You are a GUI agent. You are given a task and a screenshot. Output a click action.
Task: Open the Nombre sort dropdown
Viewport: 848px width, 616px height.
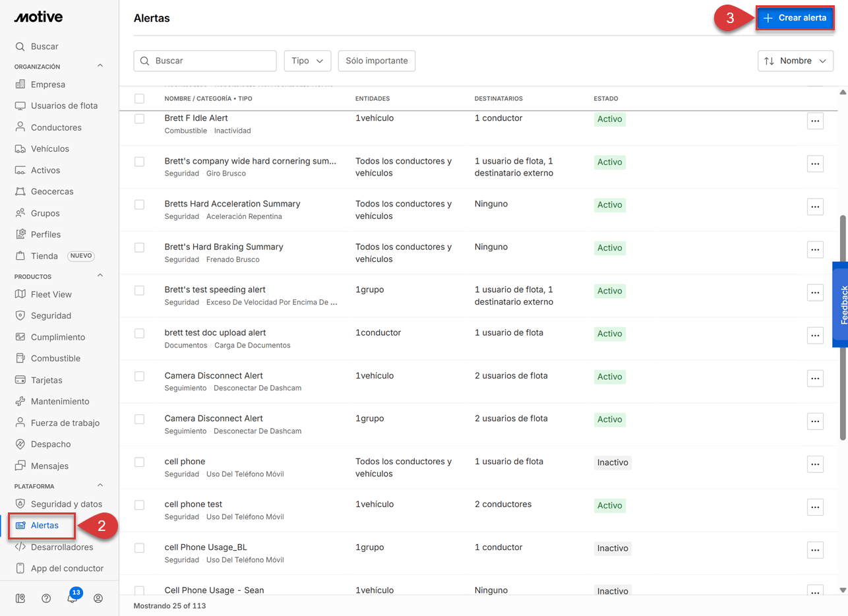(x=795, y=61)
